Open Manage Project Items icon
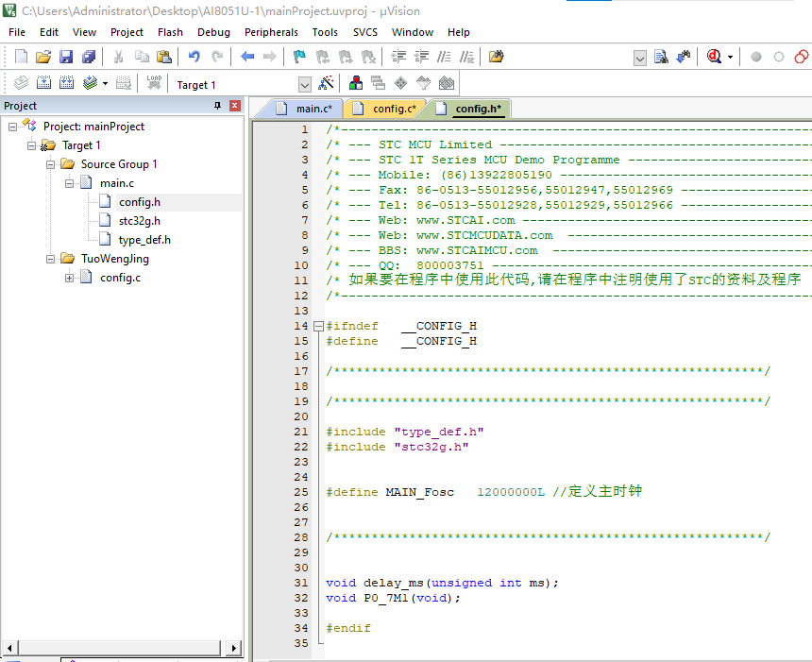The height and width of the screenshot is (662, 812). point(356,83)
